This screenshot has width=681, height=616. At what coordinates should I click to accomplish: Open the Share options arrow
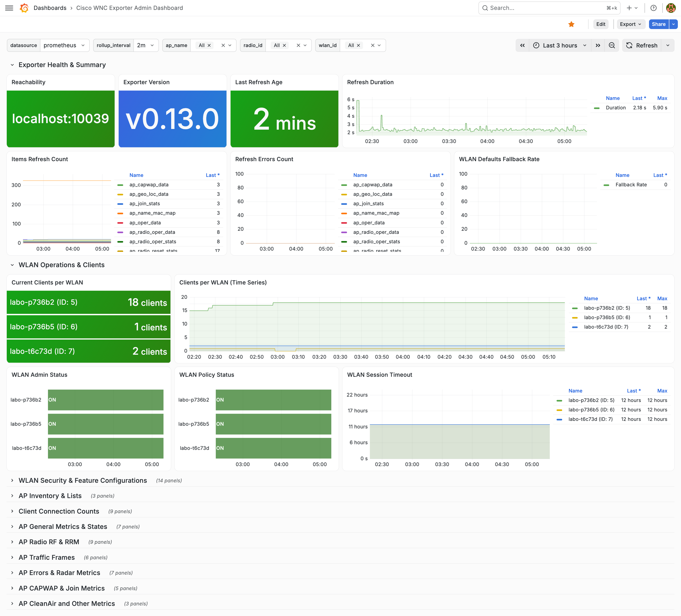coord(673,24)
